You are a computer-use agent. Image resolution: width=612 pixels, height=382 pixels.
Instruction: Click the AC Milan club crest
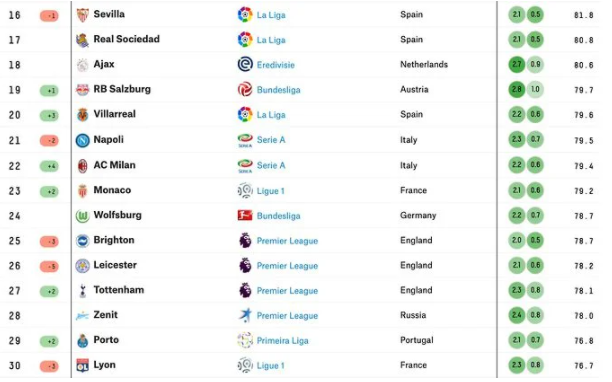pyautogui.click(x=82, y=166)
